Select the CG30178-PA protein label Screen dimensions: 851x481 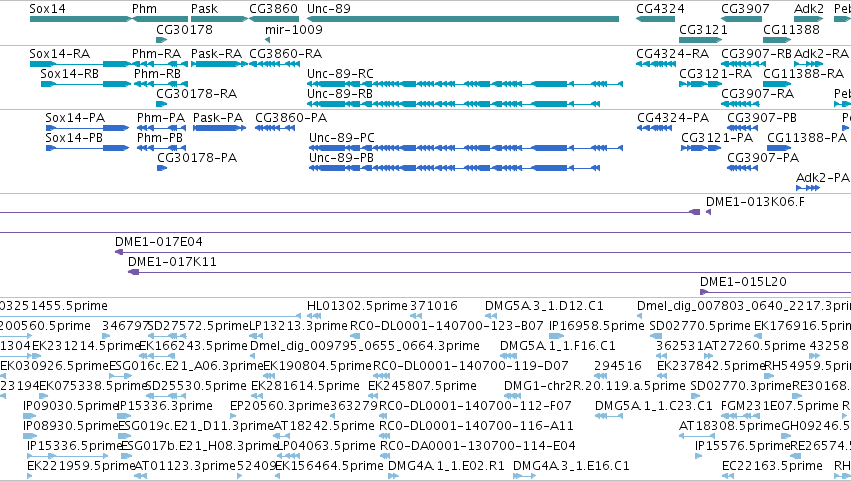point(197,158)
